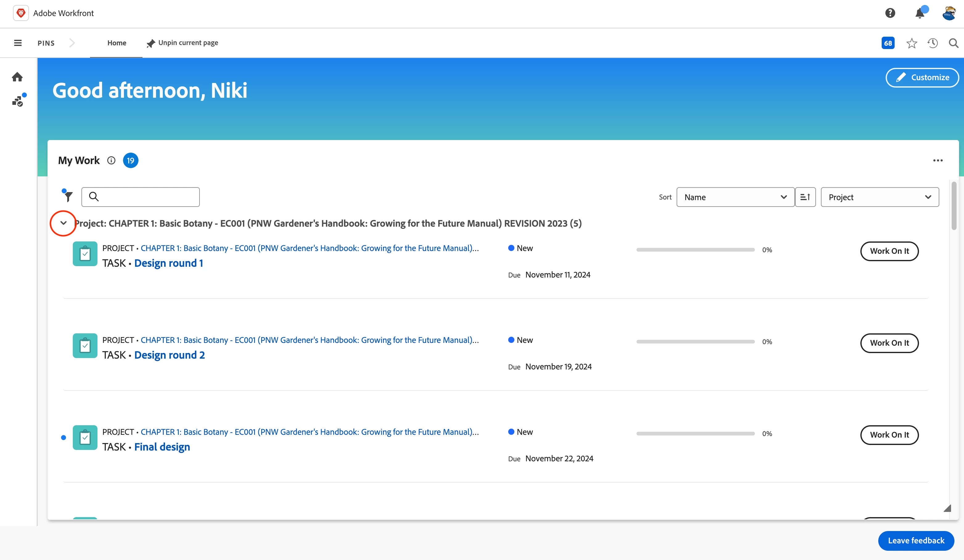This screenshot has height=560, width=964.
Task: Open the help question mark icon
Action: (890, 13)
